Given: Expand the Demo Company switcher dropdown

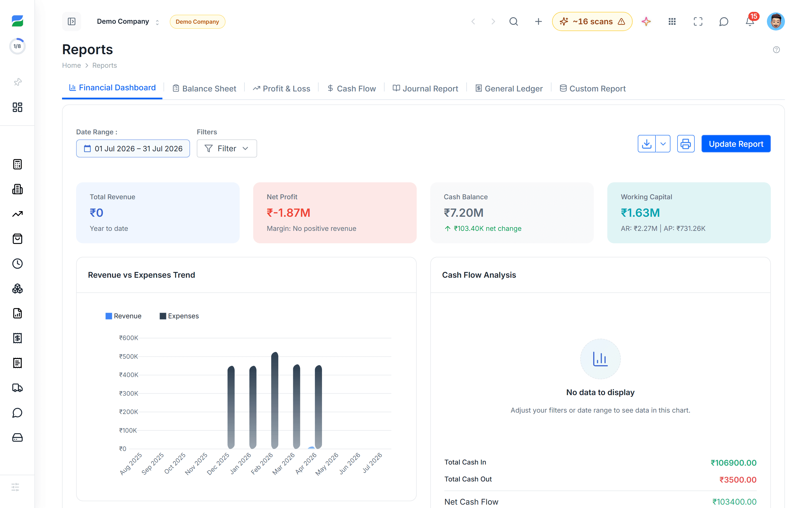Looking at the screenshot, I should (x=128, y=21).
